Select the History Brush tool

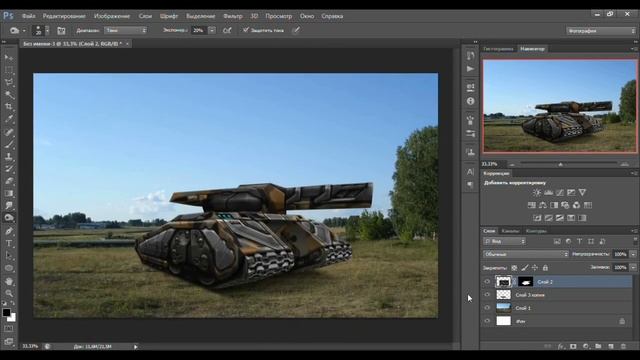pos(9,169)
